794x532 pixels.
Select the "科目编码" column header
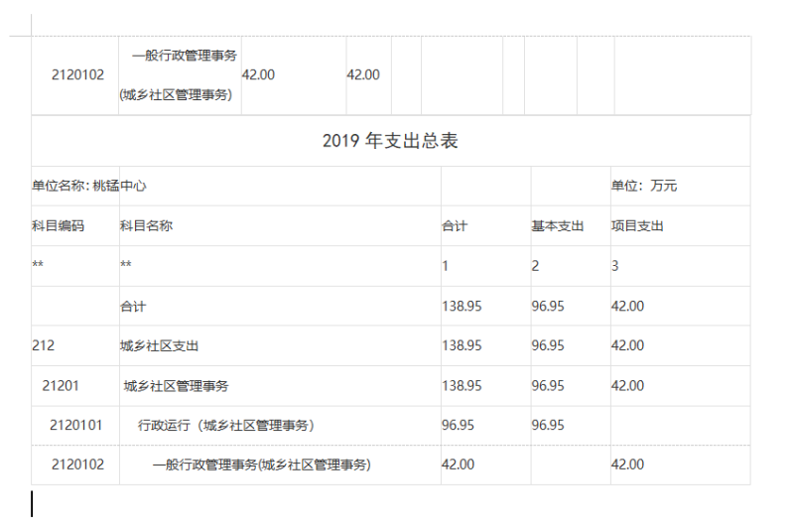(59, 226)
